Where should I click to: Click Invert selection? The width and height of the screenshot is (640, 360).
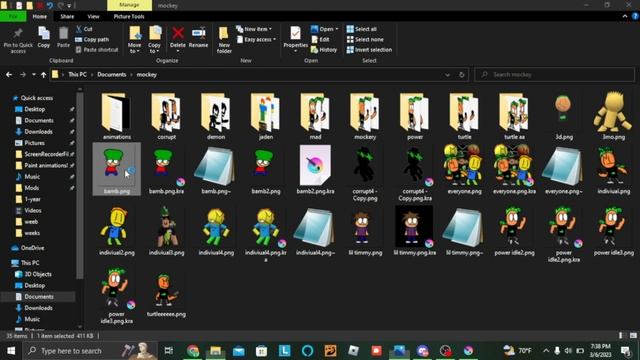(x=369, y=50)
